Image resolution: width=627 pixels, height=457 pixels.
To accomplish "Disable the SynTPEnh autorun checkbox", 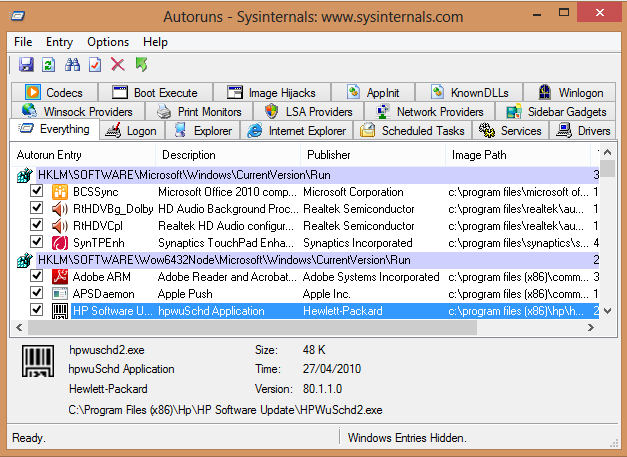I will (36, 241).
